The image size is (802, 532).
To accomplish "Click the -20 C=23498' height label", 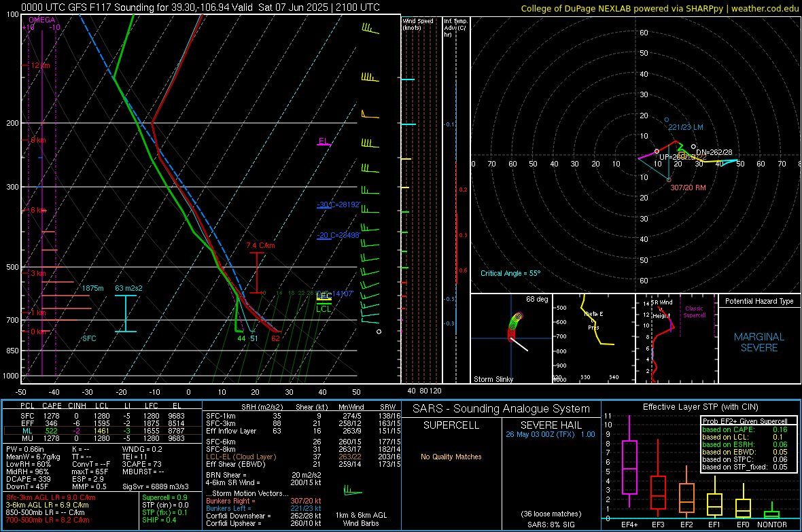I will (x=338, y=235).
